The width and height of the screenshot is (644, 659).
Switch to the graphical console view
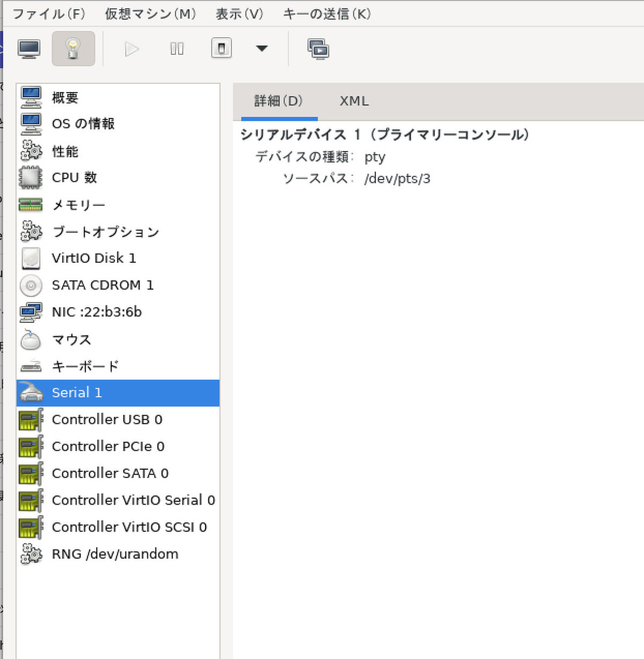click(29, 48)
